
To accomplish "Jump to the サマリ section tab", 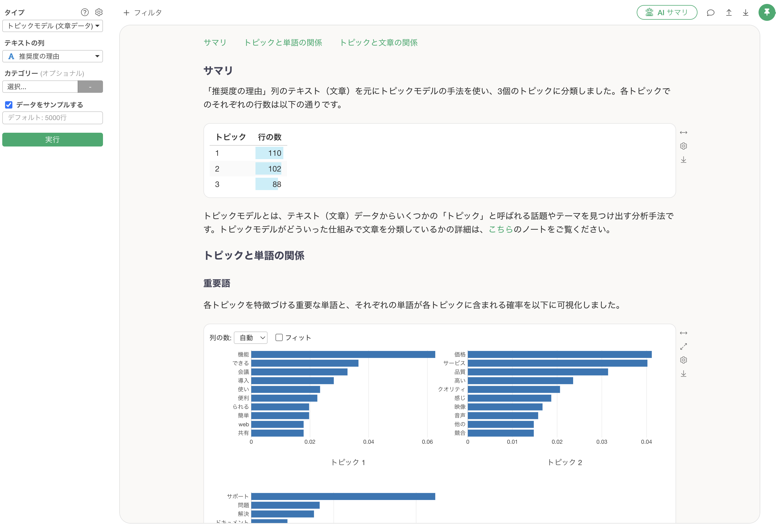I will point(215,42).
